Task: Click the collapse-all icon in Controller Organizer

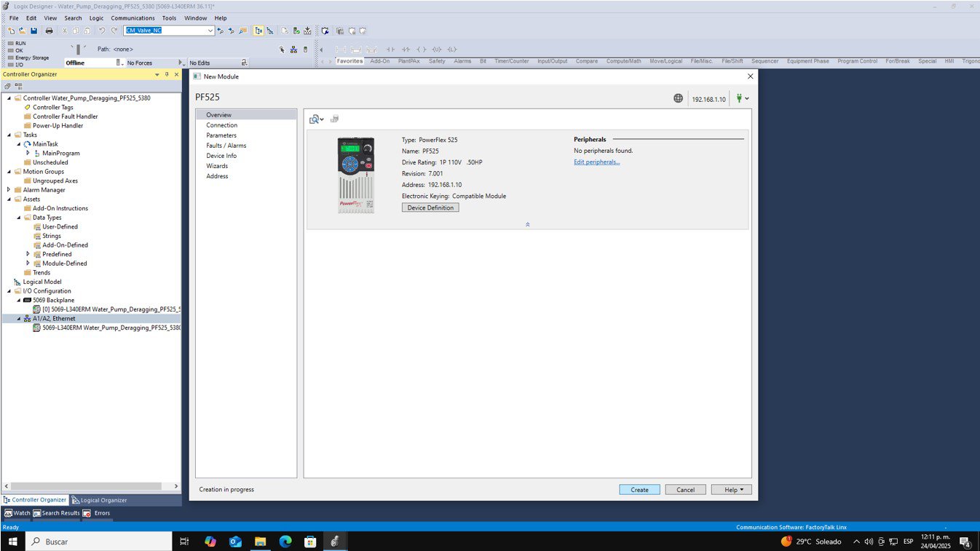Action: [8, 86]
